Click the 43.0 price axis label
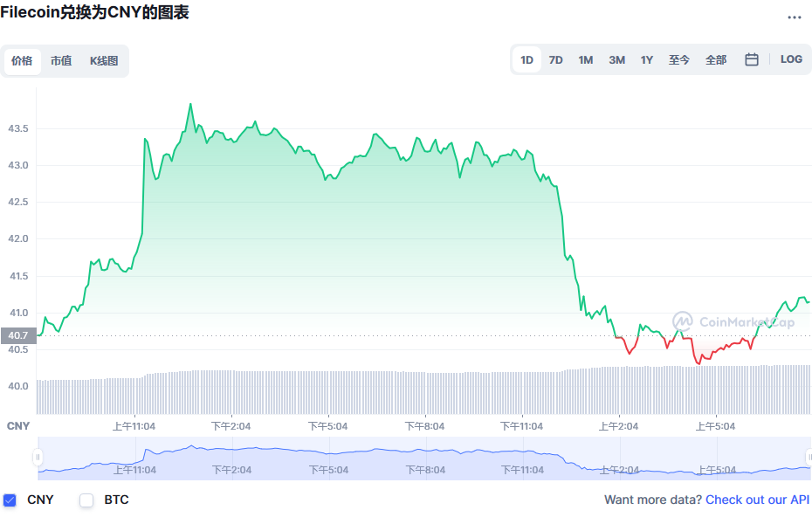Viewport: 812px width, 524px height. (18, 165)
